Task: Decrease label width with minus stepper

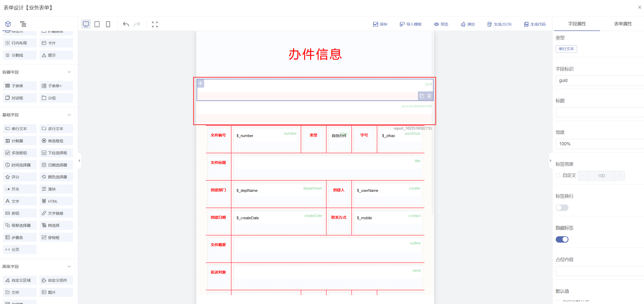Action: point(583,176)
